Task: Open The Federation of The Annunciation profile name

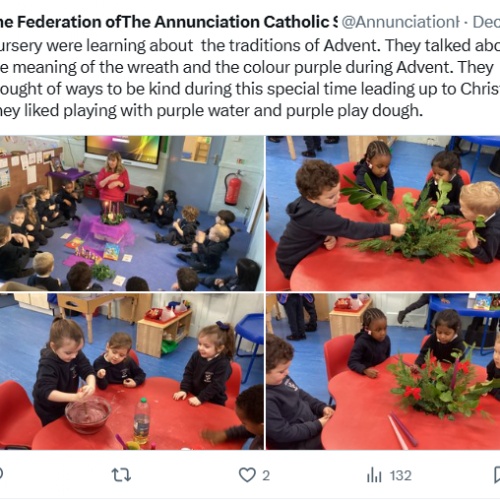Action: (168, 22)
